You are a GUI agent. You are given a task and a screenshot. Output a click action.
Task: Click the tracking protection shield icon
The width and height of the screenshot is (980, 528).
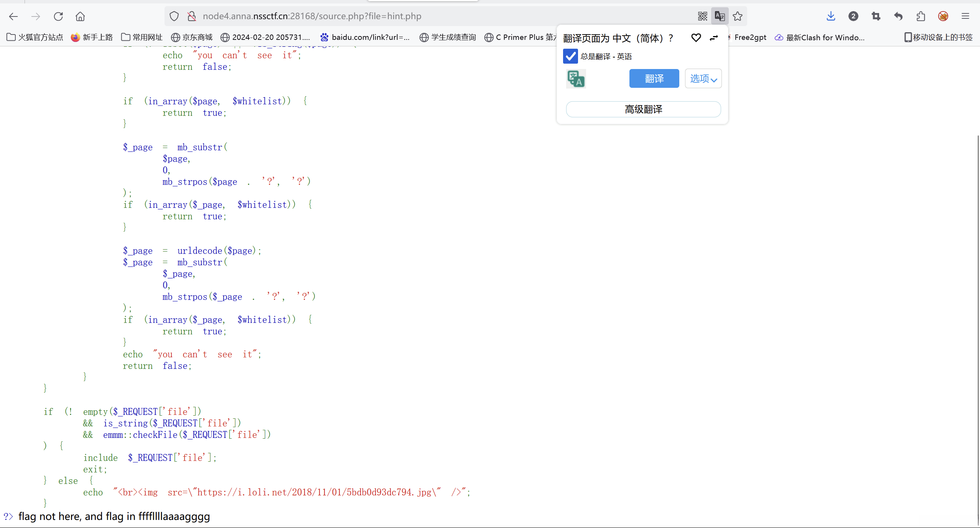pos(174,16)
